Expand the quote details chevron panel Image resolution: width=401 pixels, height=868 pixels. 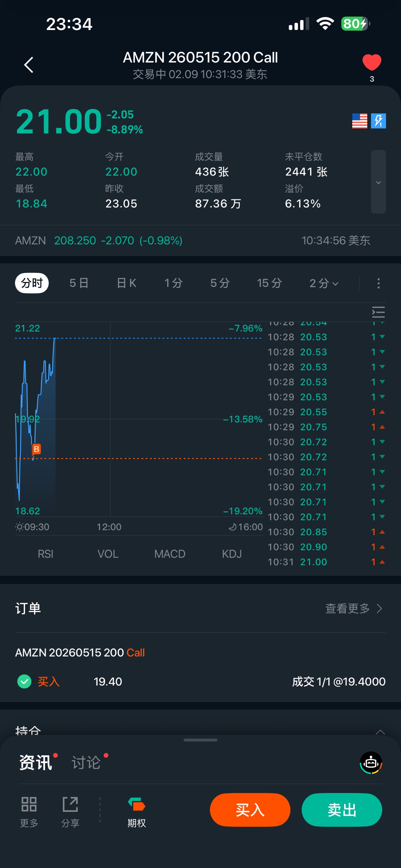(x=378, y=182)
